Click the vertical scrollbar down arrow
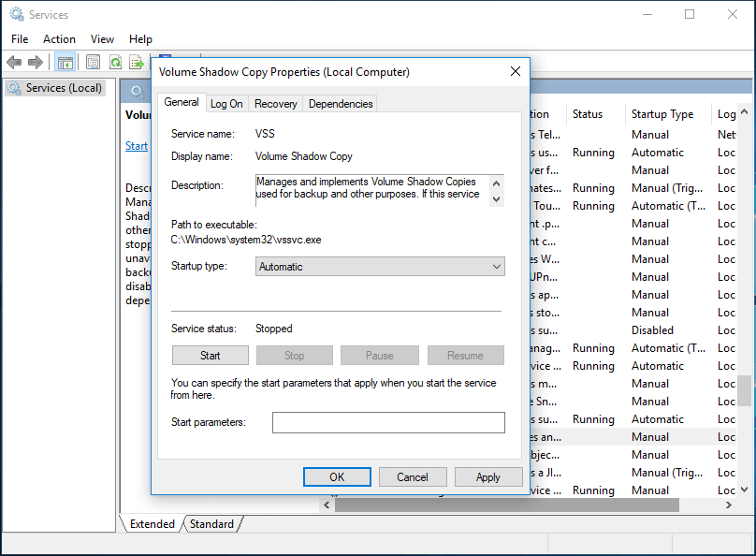756x556 pixels. [x=745, y=490]
